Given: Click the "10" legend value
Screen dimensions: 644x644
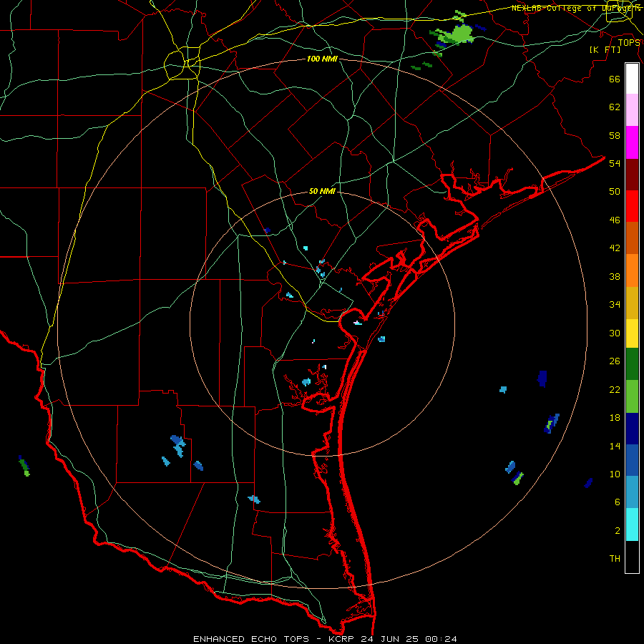Looking at the screenshot, I should pyautogui.click(x=615, y=474).
